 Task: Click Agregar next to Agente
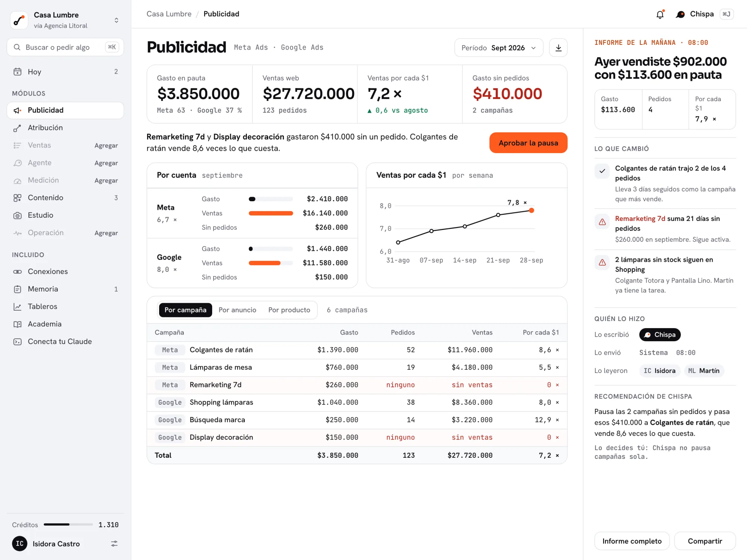pyautogui.click(x=106, y=163)
